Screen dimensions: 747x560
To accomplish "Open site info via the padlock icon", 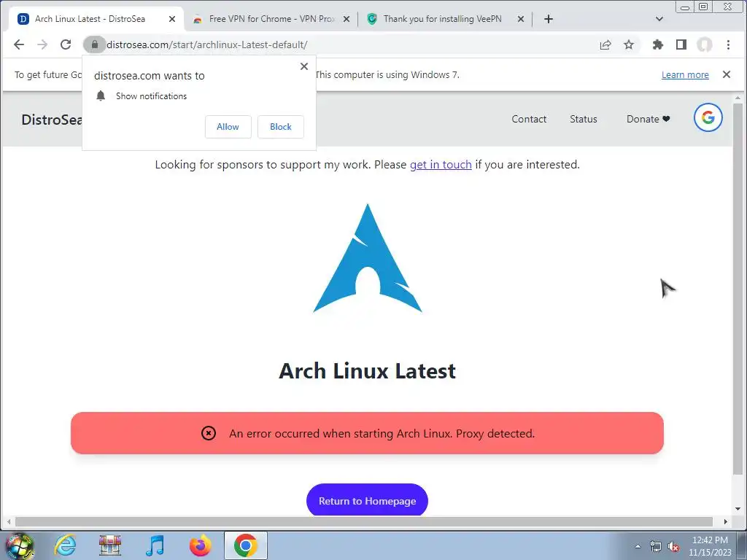I will 94,44.
